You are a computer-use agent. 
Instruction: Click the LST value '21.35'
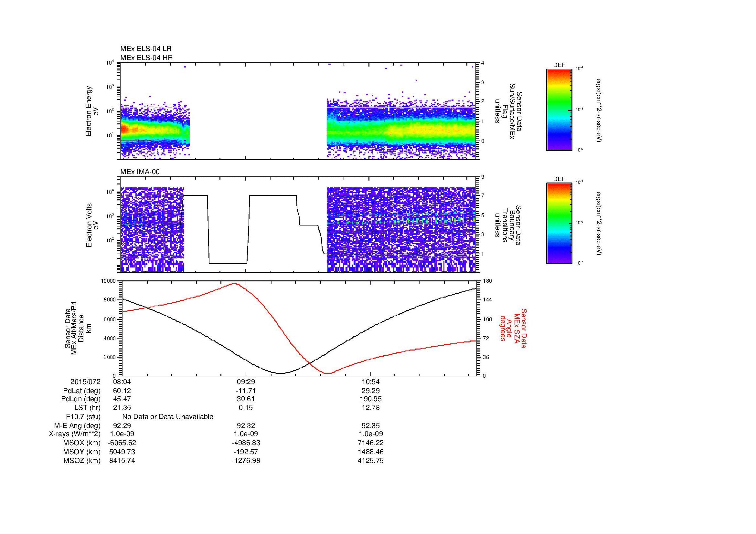click(122, 408)
